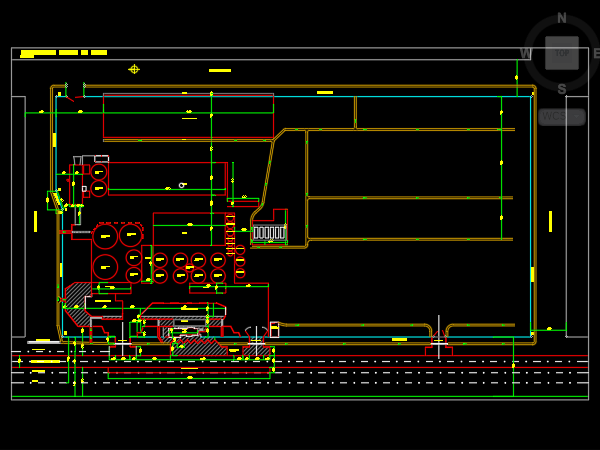Viewport: 600px width, 450px height.
Task: Select the long red rectangle in the road
Action: (x=189, y=374)
